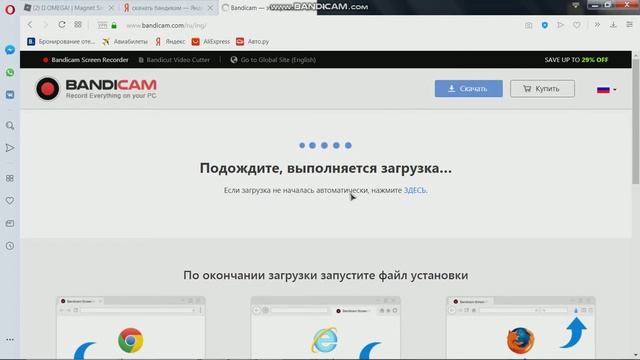Click the Купить buy button
This screenshot has height=360, width=640.
pyautogui.click(x=542, y=89)
